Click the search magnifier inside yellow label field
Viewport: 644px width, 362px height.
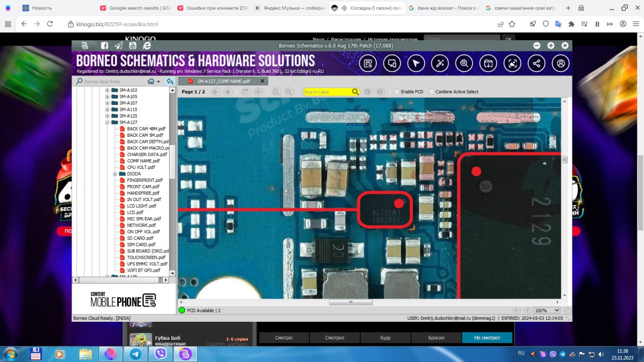pos(355,92)
